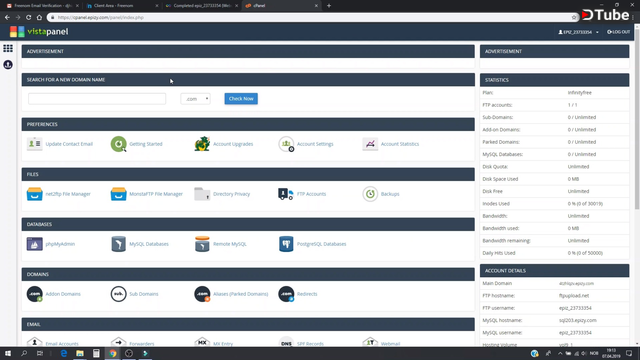This screenshot has width=640, height=360.
Task: Reload the page in browser
Action: click(29, 18)
